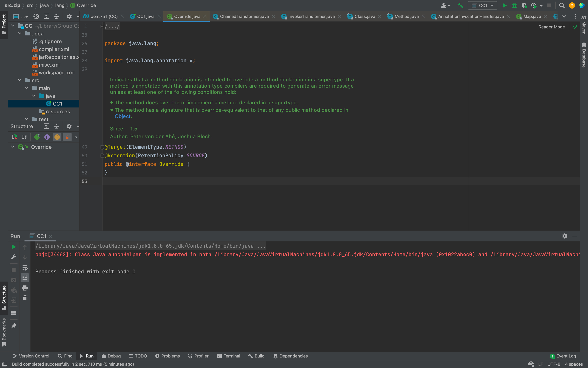Toggle Show Fields filter in Structure
This screenshot has width=588, height=368.
click(x=57, y=137)
